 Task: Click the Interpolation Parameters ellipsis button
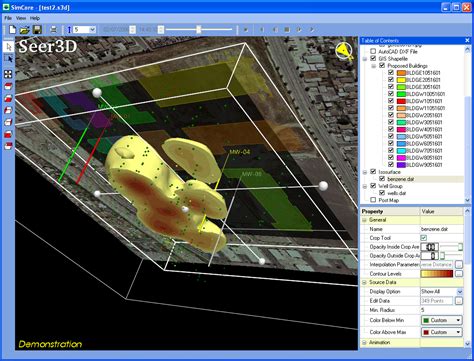(459, 265)
